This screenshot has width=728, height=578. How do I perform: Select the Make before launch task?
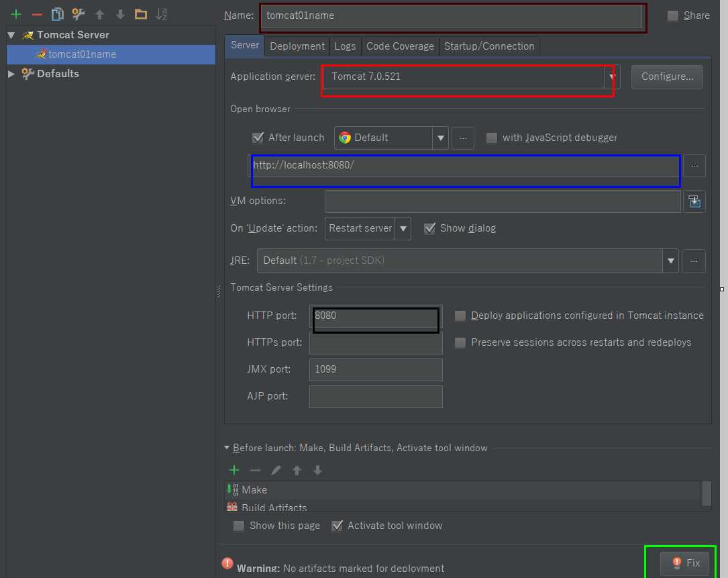pos(462,491)
